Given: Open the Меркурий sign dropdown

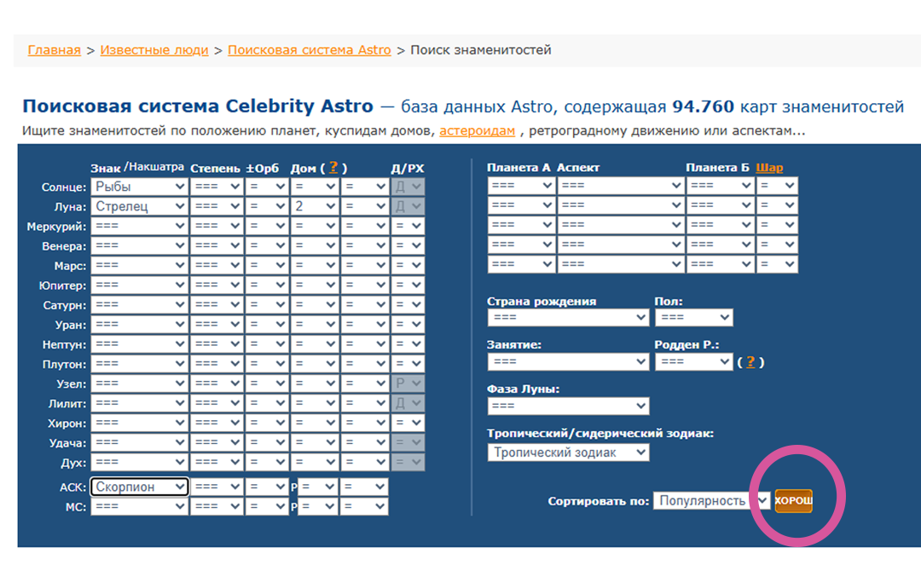Looking at the screenshot, I should 139,226.
